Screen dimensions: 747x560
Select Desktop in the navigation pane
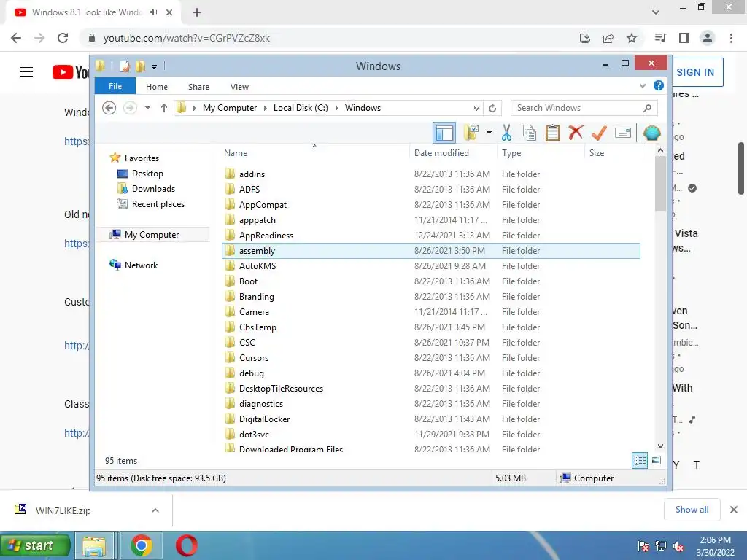coord(147,174)
